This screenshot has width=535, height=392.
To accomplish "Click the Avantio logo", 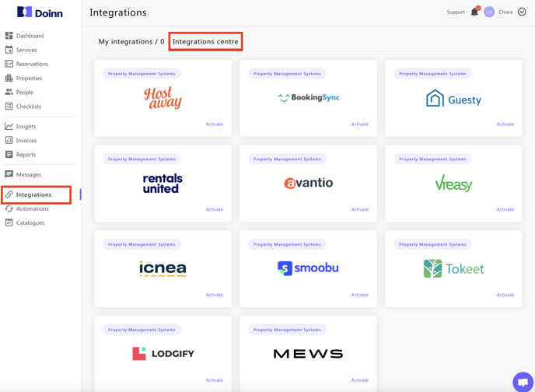I will pos(309,183).
